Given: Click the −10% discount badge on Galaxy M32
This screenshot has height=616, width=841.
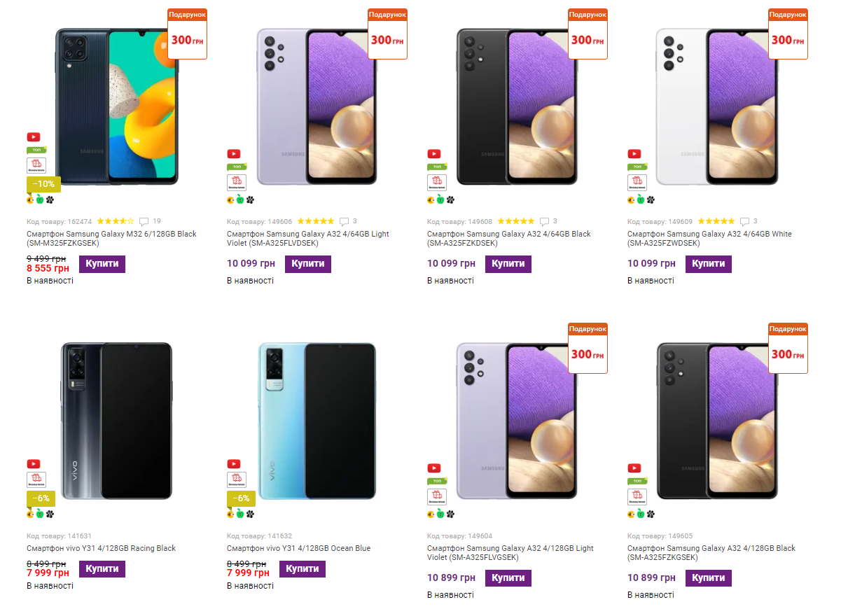Looking at the screenshot, I should pyautogui.click(x=44, y=184).
